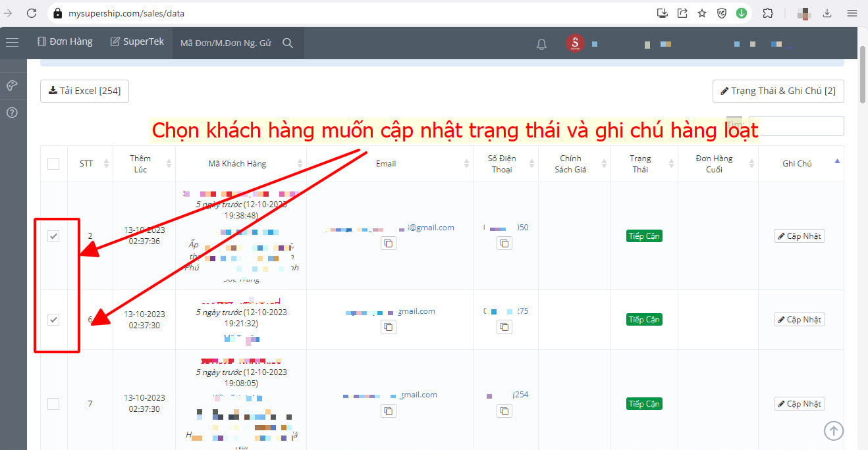Screen dimensions: 868x450
Task: Copy phone number of row STT 2
Action: pos(504,243)
